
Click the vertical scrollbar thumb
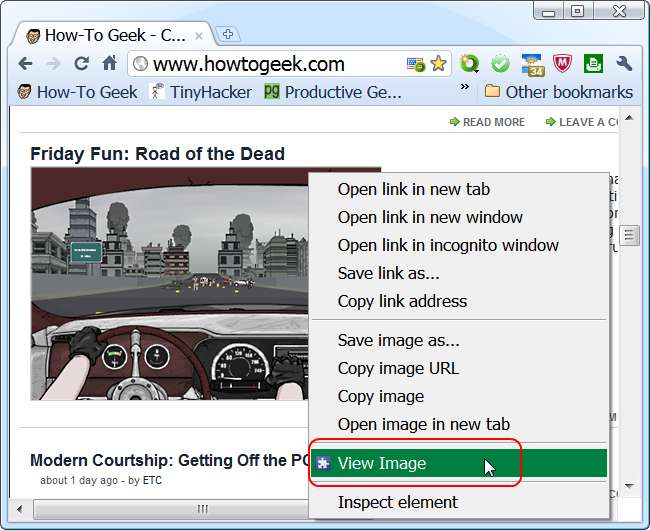click(x=629, y=235)
